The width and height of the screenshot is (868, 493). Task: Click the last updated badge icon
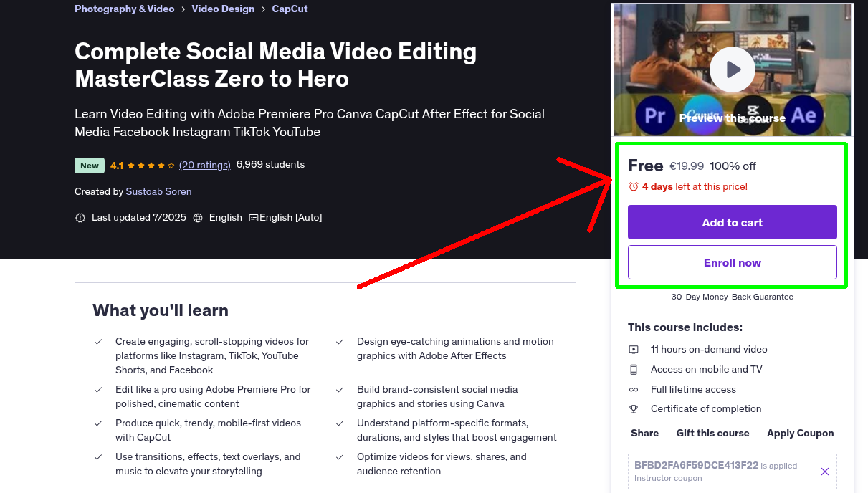coord(80,218)
